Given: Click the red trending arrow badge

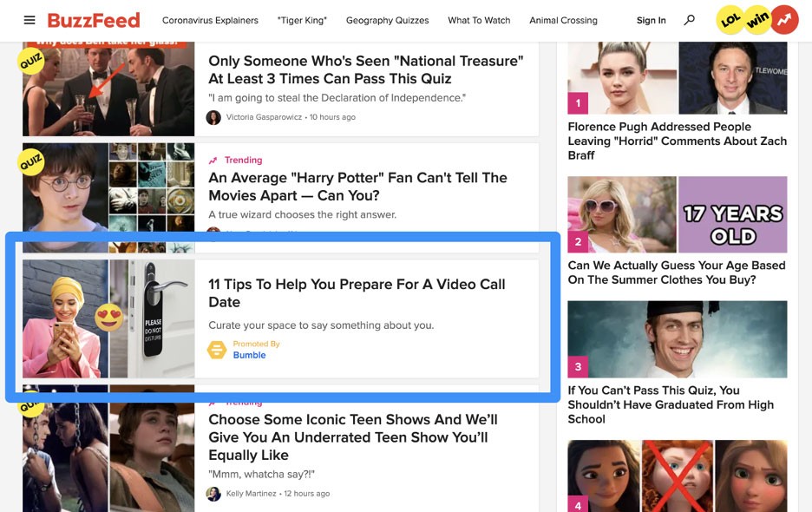Looking at the screenshot, I should pyautogui.click(x=784, y=20).
